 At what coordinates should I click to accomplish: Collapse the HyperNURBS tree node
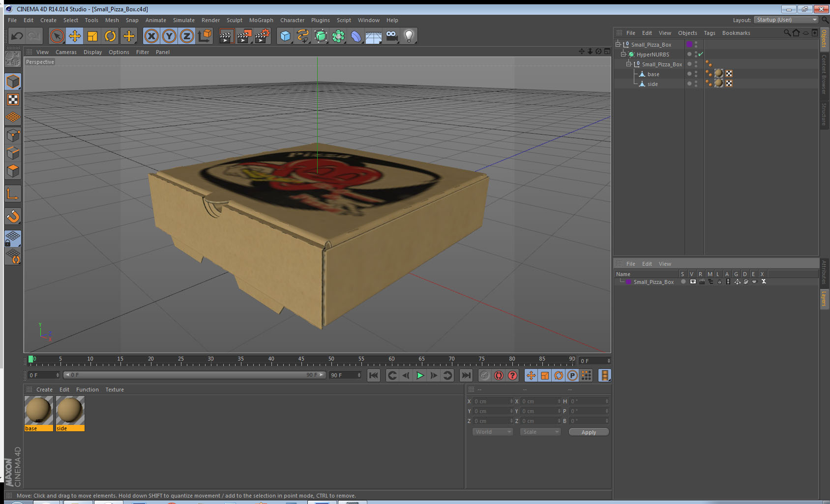coord(623,54)
